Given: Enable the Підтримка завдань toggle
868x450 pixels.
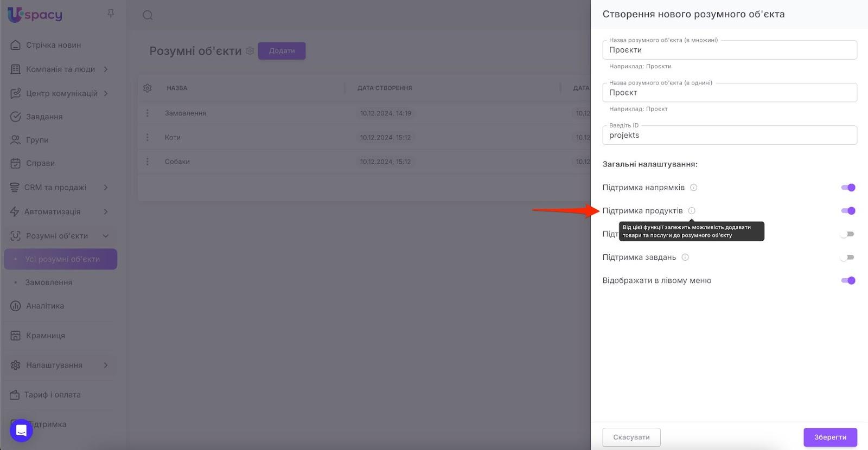Looking at the screenshot, I should coord(847,258).
